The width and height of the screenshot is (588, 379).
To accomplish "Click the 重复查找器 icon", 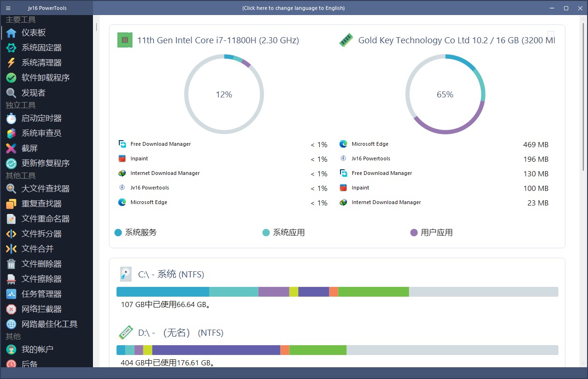I will click(11, 204).
